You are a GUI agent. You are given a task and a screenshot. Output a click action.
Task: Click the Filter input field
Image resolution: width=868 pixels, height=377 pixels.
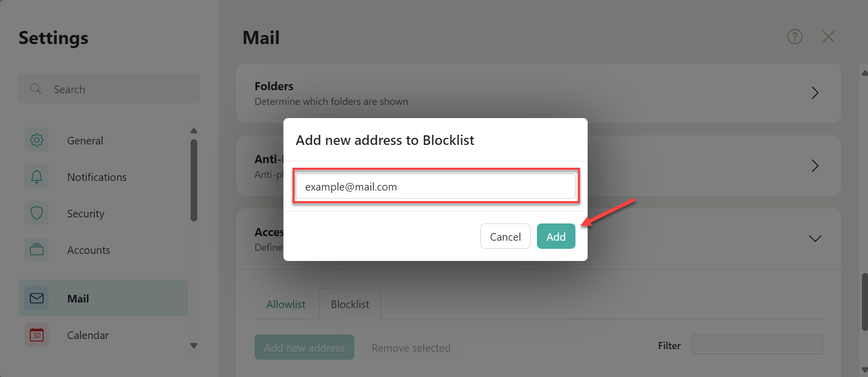pos(757,344)
